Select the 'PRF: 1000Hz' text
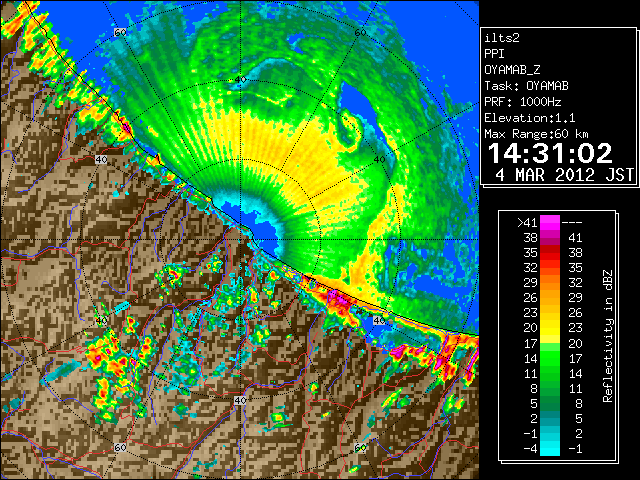This screenshot has height=480, width=640. pyautogui.click(x=522, y=102)
